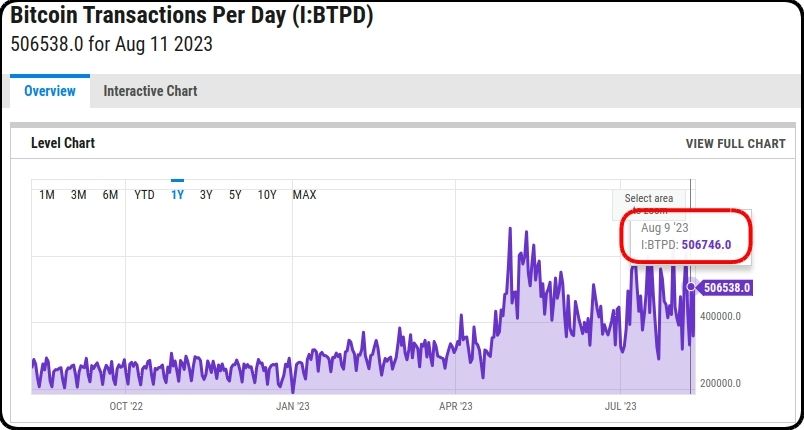Show the MAX time range
The width and height of the screenshot is (804, 430).
(304, 195)
